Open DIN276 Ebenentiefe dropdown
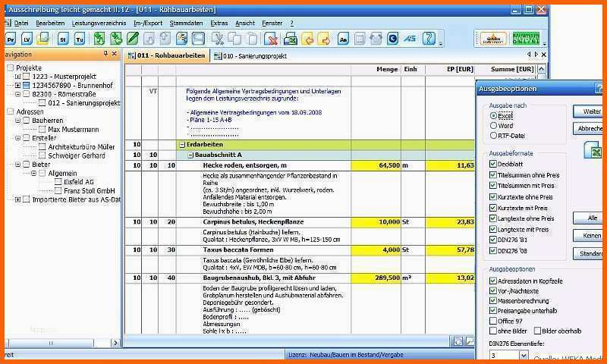The image size is (607, 364). (524, 355)
